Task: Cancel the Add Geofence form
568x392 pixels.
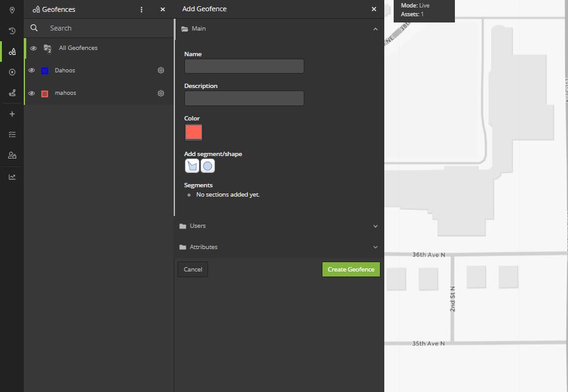Action: (192, 269)
